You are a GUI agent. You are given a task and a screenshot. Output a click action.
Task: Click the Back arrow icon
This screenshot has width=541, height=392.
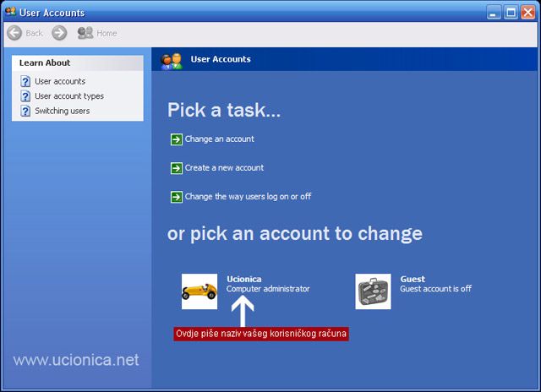pyautogui.click(x=14, y=33)
